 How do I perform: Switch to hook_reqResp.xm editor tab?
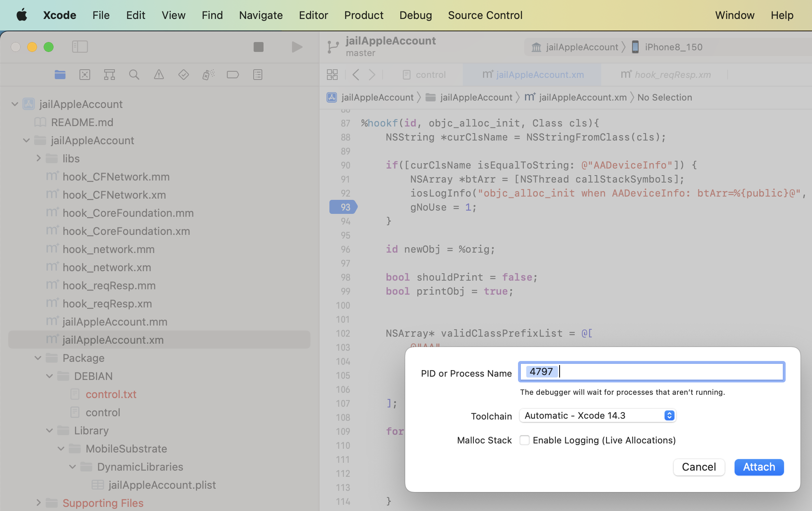tap(665, 75)
